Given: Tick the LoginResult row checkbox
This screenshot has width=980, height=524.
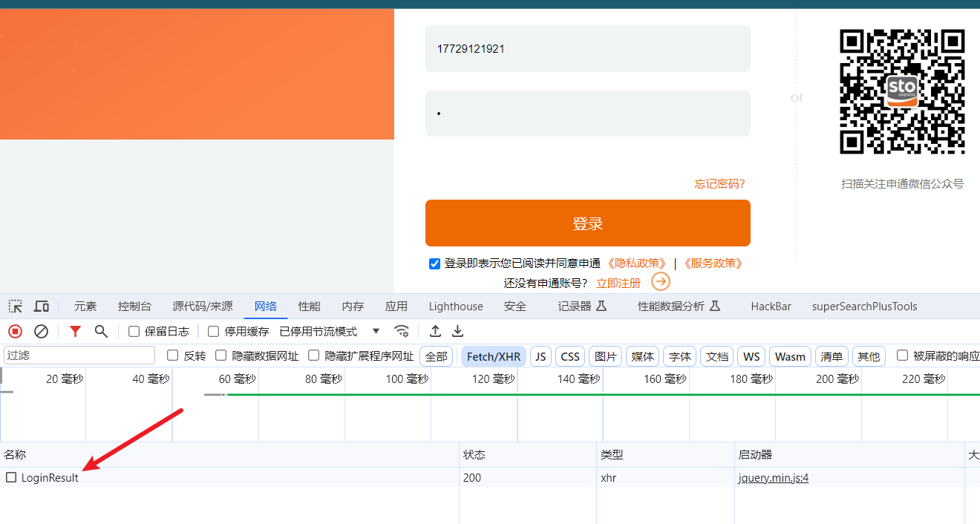Looking at the screenshot, I should (11, 477).
